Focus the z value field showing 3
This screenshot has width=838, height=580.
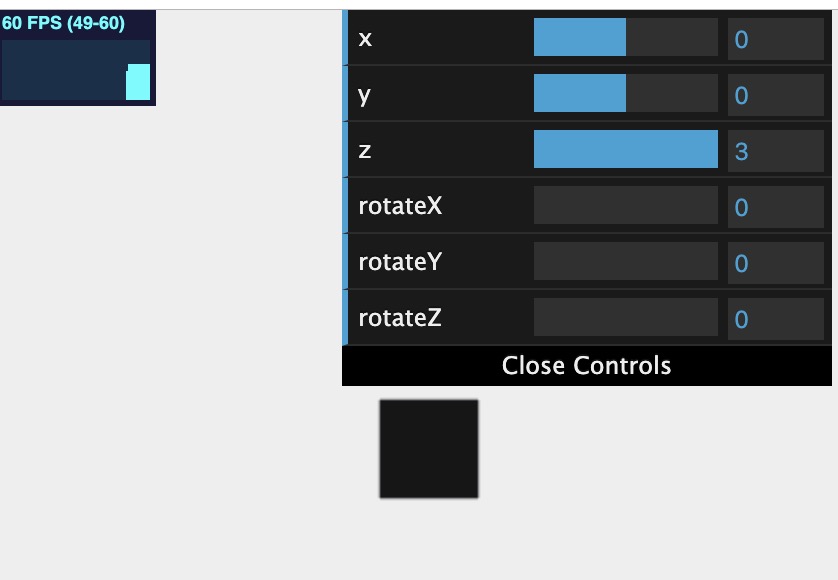click(x=775, y=151)
